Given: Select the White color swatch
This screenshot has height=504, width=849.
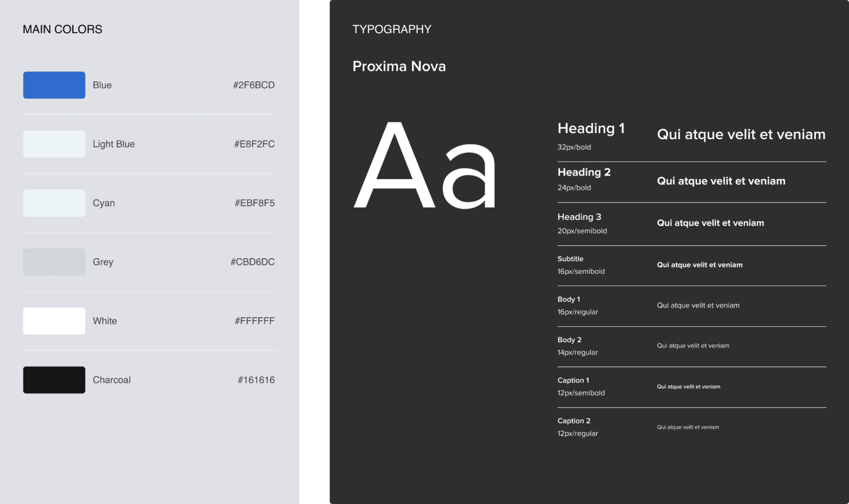Looking at the screenshot, I should click(x=54, y=321).
